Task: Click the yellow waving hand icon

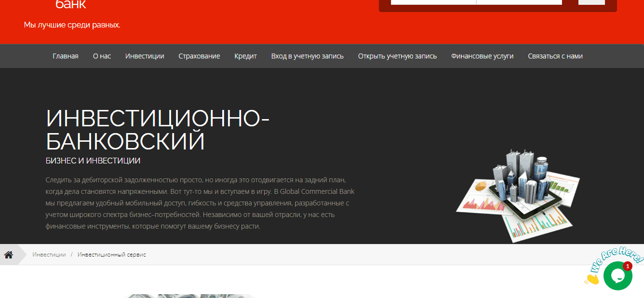Action: [591, 278]
